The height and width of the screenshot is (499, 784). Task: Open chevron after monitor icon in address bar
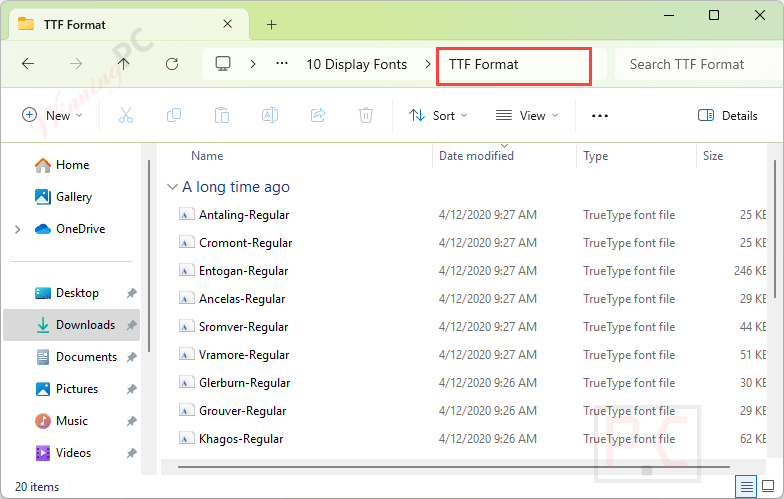(x=253, y=64)
